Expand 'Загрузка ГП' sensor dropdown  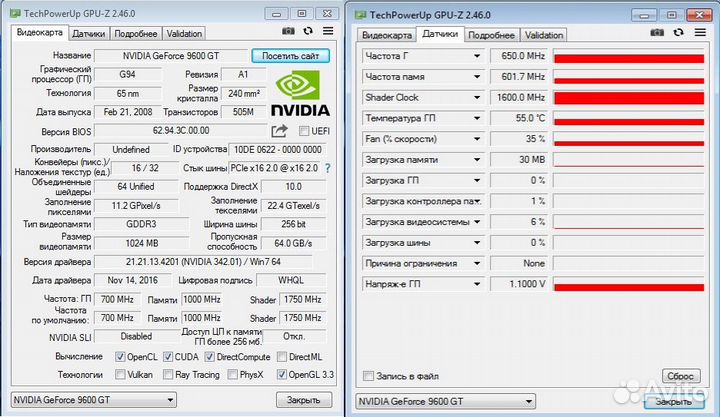[477, 180]
